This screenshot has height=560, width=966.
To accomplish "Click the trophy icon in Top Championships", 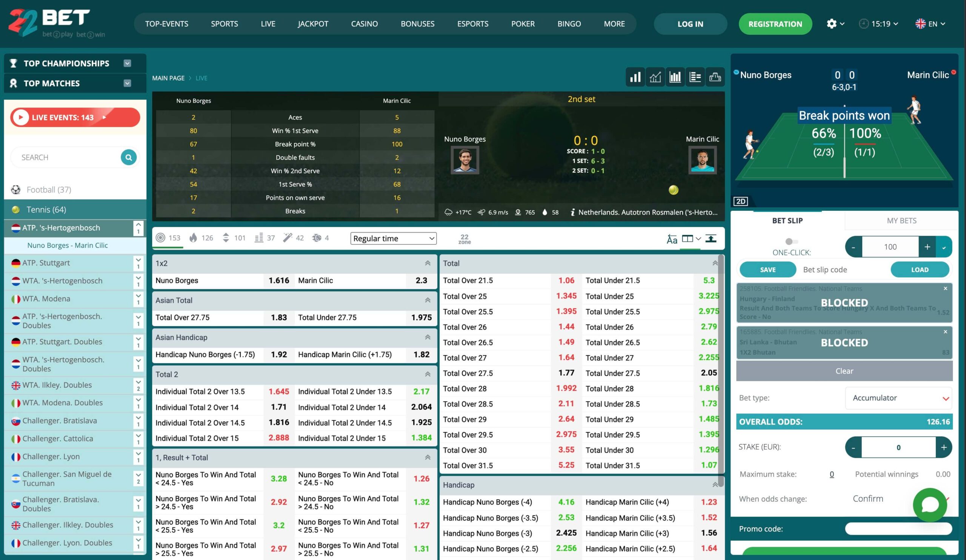I will click(x=14, y=63).
